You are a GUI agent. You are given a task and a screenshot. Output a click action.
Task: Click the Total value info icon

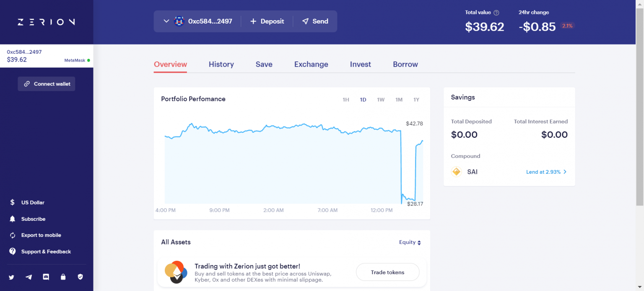pyautogui.click(x=496, y=13)
